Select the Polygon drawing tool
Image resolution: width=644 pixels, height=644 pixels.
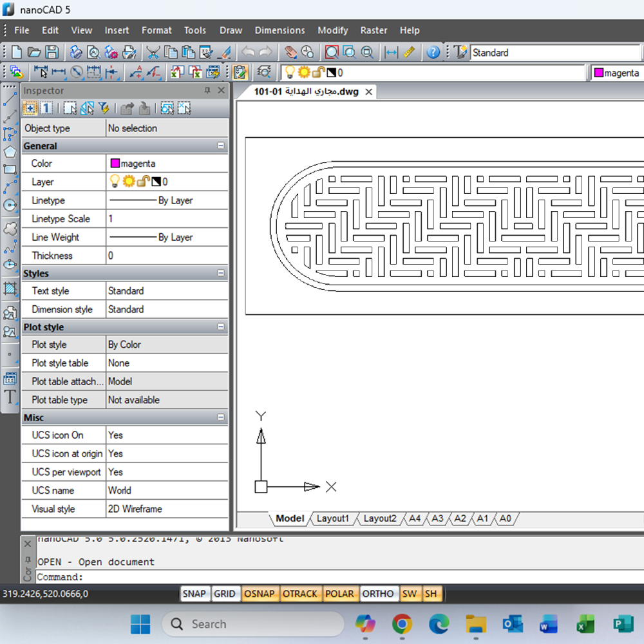[10, 152]
